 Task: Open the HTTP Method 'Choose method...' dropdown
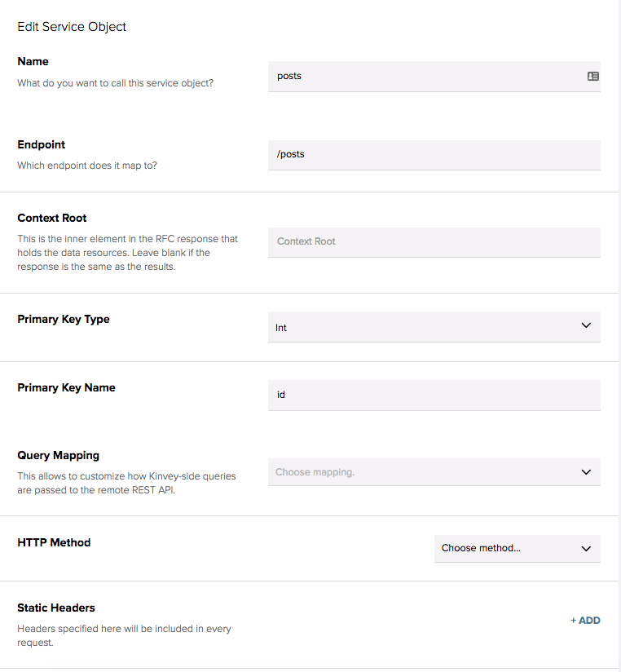(x=507, y=548)
